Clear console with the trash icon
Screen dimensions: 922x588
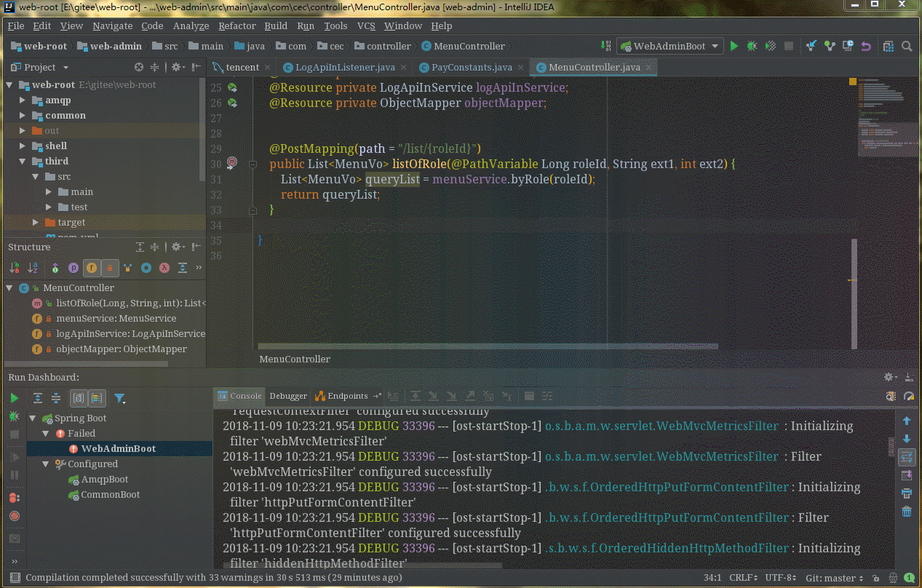pyautogui.click(x=907, y=512)
